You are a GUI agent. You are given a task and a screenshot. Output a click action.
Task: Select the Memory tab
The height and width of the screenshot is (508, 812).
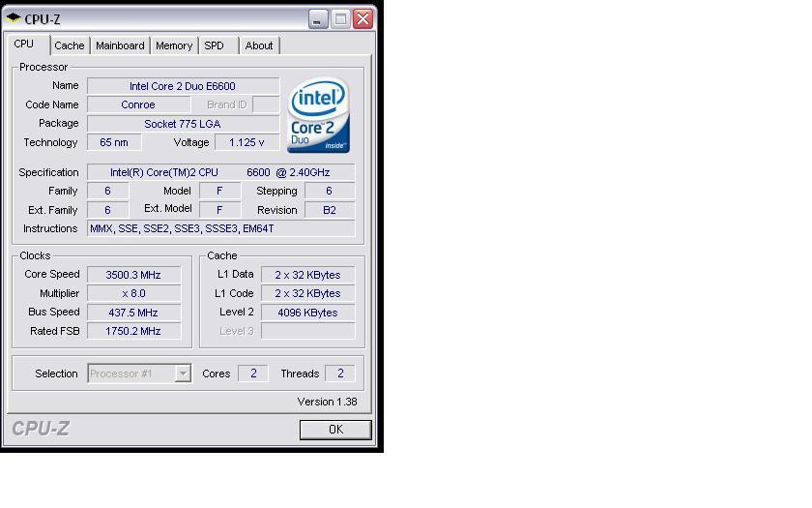pos(174,45)
